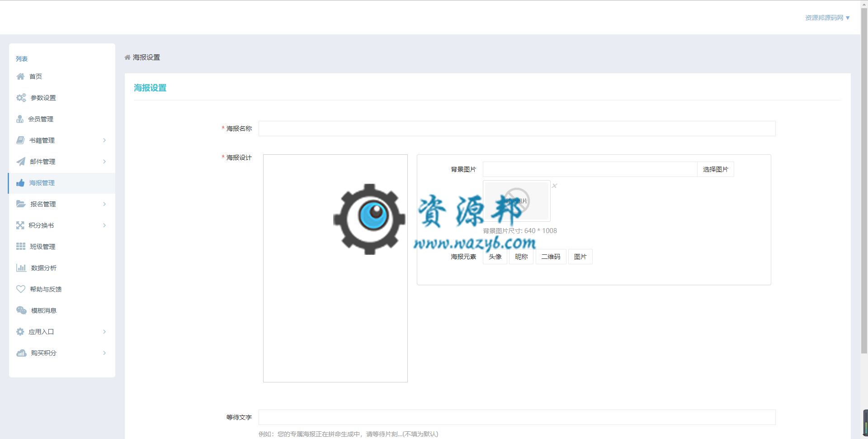This screenshot has height=439, width=868.
Task: Open 数据分析 via the chart icon
Action: (21, 267)
